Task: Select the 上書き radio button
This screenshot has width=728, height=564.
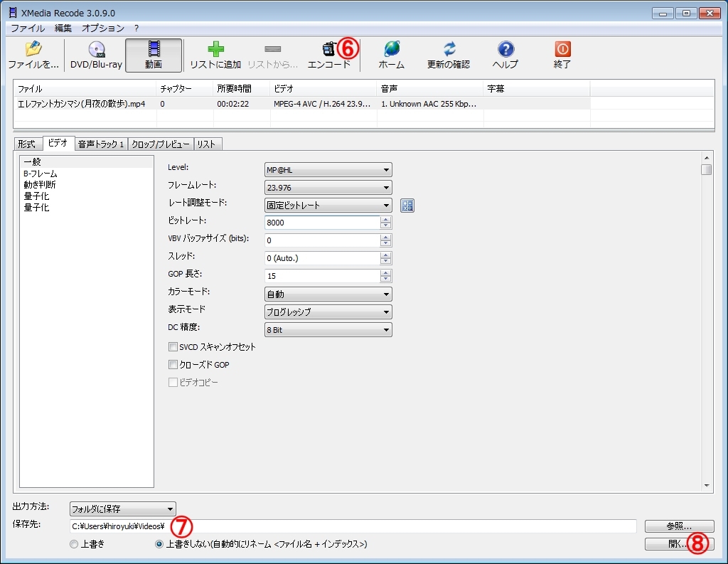Action: [x=74, y=544]
